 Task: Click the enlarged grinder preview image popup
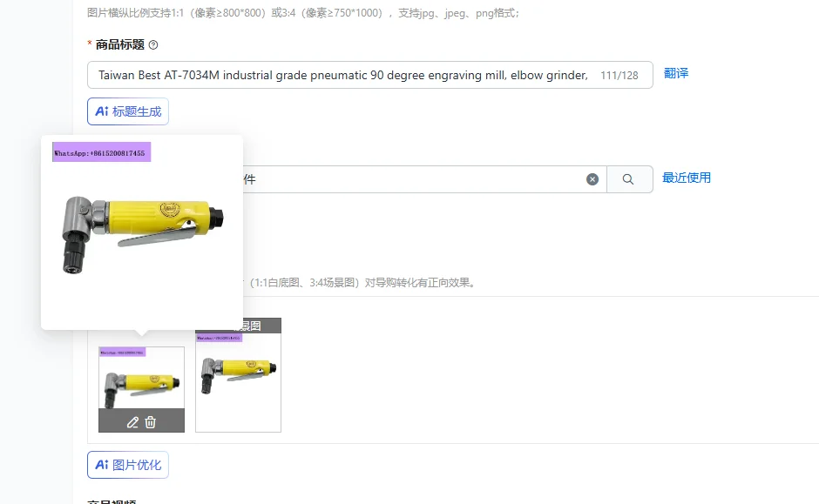click(x=142, y=232)
